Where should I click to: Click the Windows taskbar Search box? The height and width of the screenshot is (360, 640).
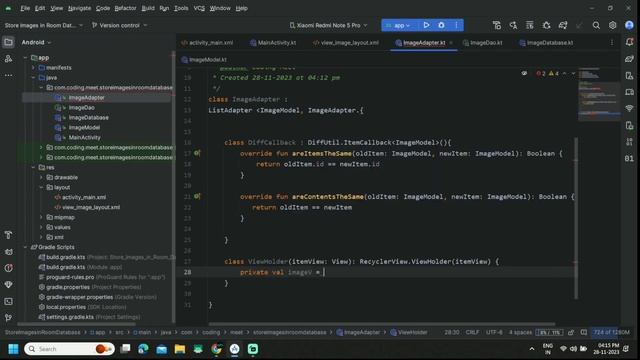tap(69, 349)
